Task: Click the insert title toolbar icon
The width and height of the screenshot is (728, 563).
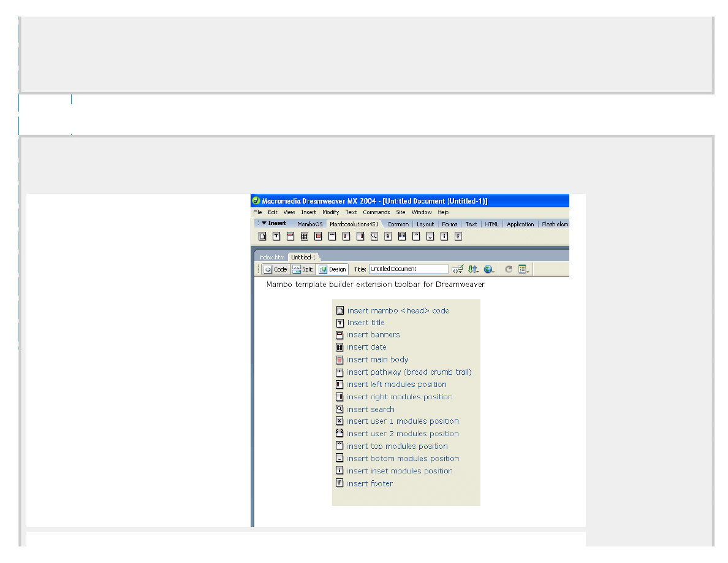Action: [x=276, y=236]
